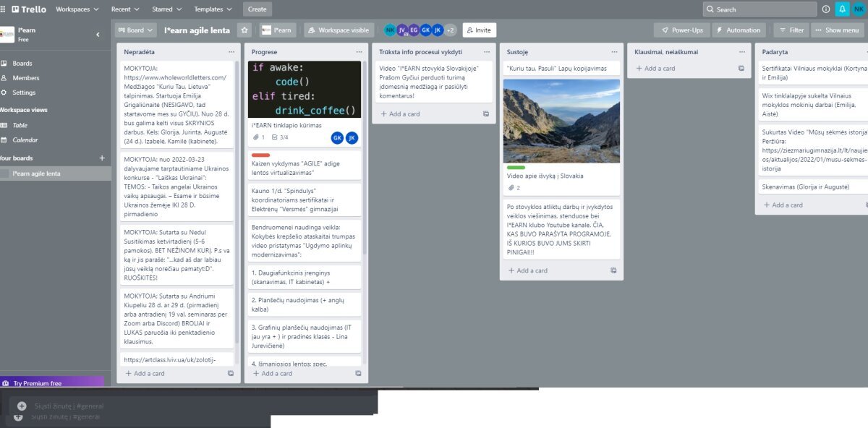Open the notifications bell

pos(841,9)
